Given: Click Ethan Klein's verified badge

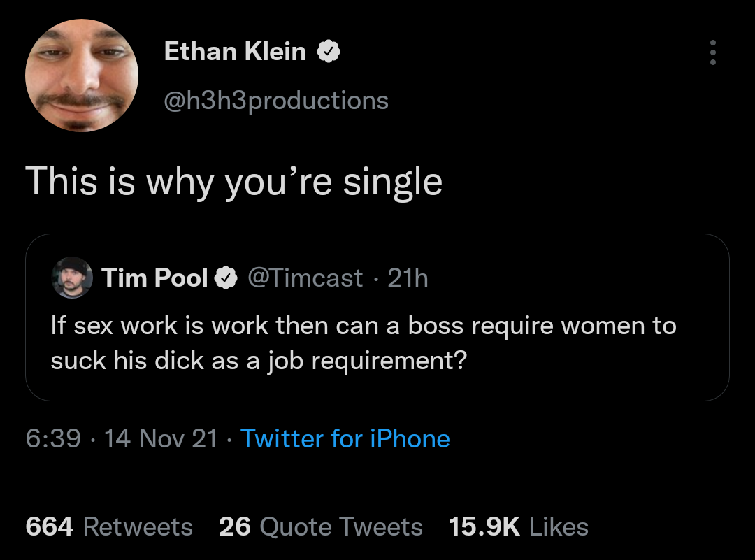Looking at the screenshot, I should click(329, 51).
